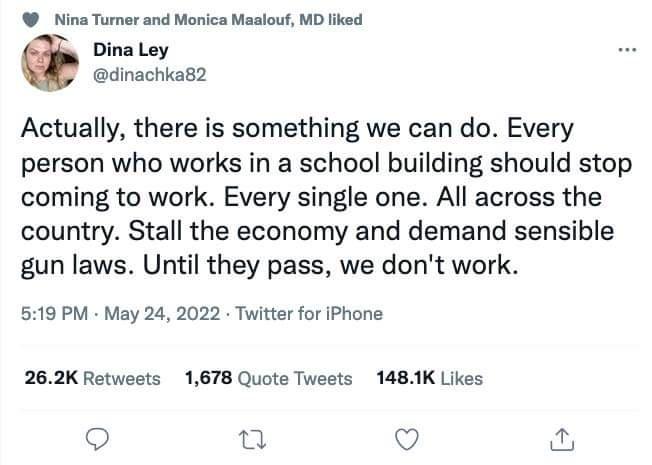
Task: Click the Dina Ley display name
Action: [x=133, y=51]
